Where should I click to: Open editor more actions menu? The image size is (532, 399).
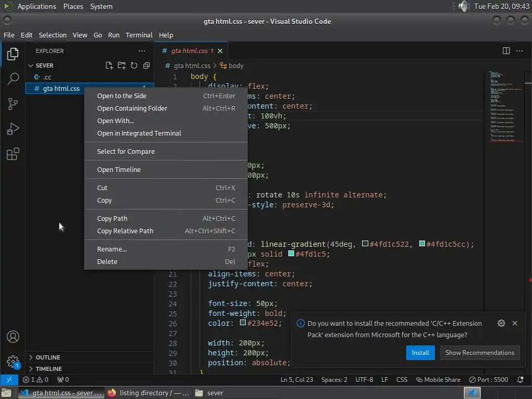click(520, 51)
